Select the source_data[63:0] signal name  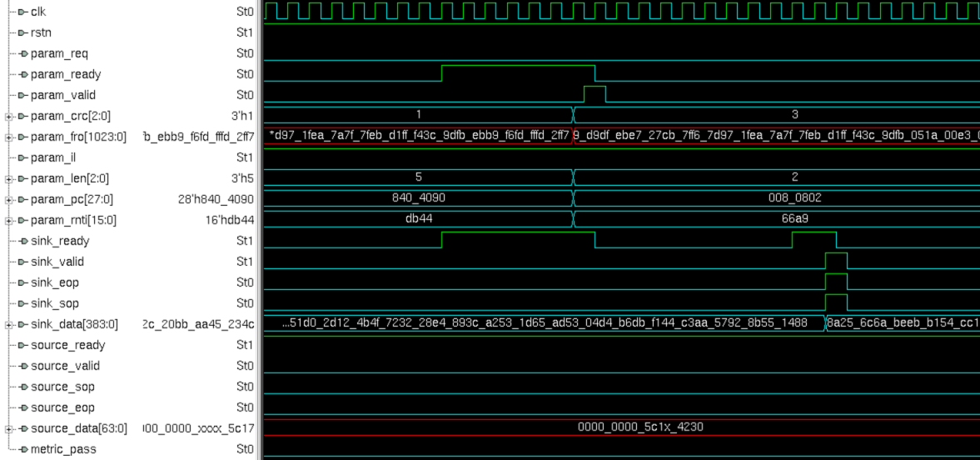click(x=79, y=428)
